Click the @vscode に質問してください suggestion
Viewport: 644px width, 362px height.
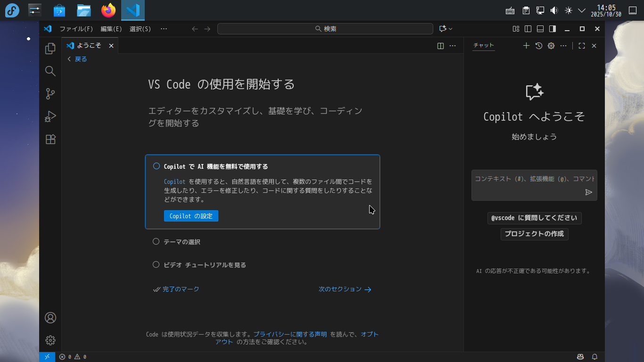(x=534, y=218)
